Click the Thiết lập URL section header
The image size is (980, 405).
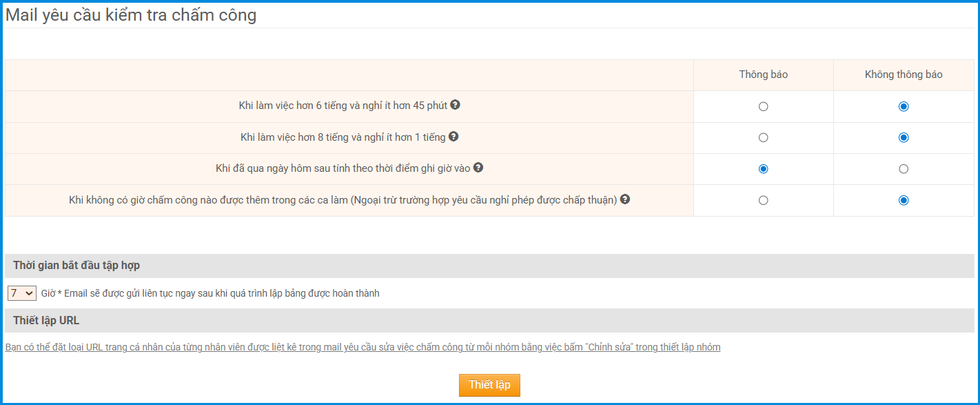pos(46,320)
